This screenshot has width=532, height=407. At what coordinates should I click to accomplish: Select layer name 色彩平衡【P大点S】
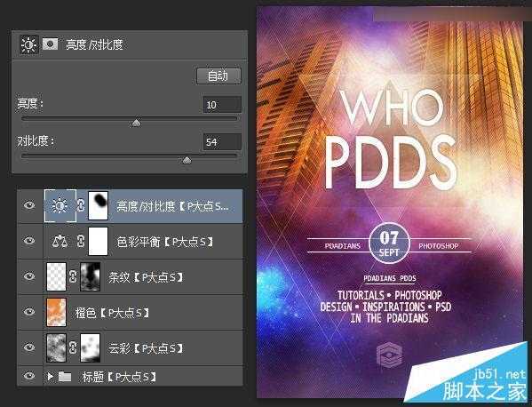point(165,242)
